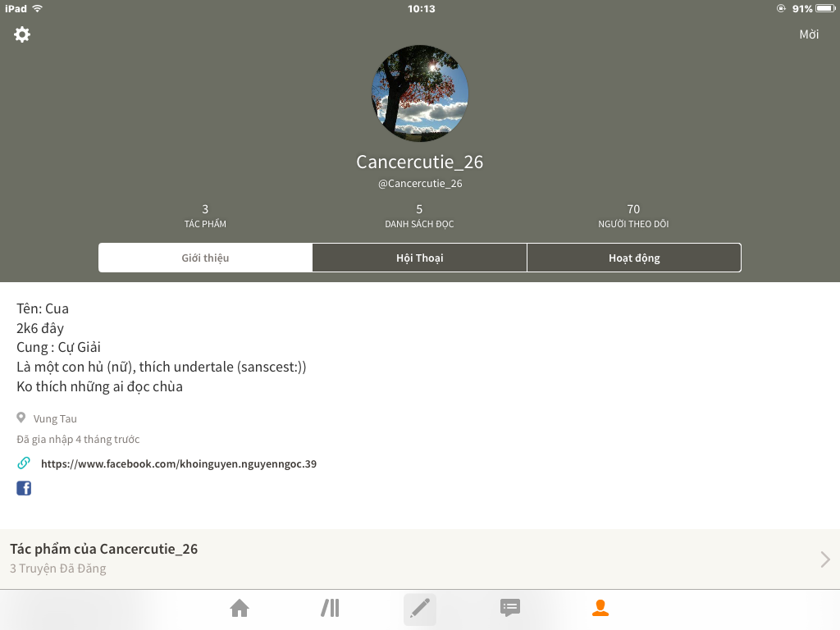Tap the pencil Write icon

coord(420,609)
